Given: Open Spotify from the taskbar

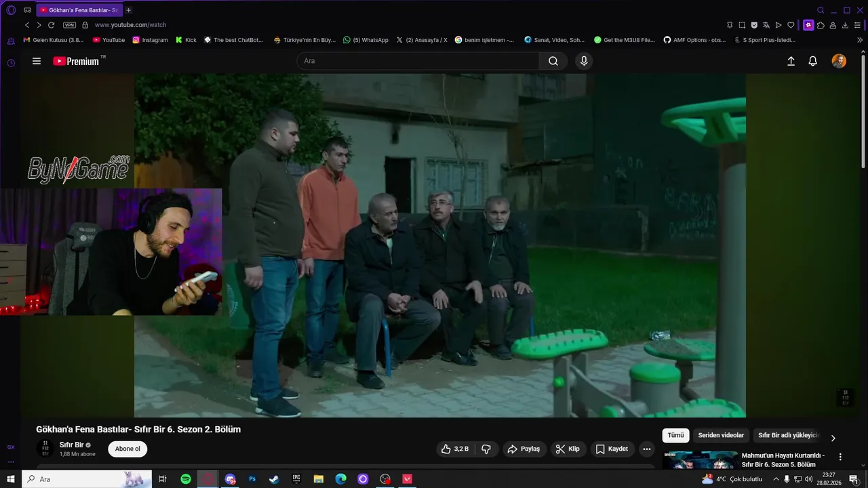Looking at the screenshot, I should pos(186,479).
